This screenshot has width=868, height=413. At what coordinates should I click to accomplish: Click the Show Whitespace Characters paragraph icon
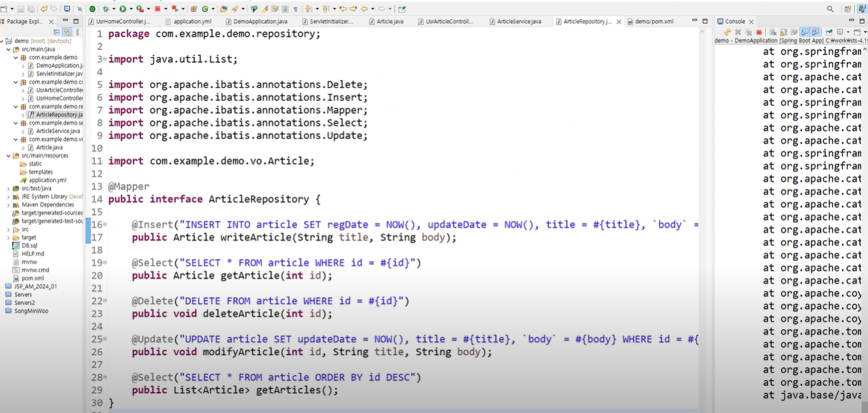pyautogui.click(x=295, y=9)
